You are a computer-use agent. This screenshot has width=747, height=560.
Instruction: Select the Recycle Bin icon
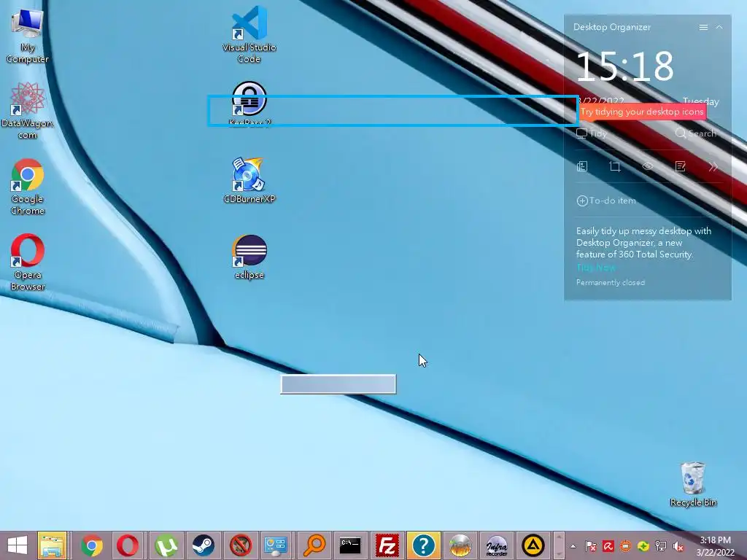693,484
